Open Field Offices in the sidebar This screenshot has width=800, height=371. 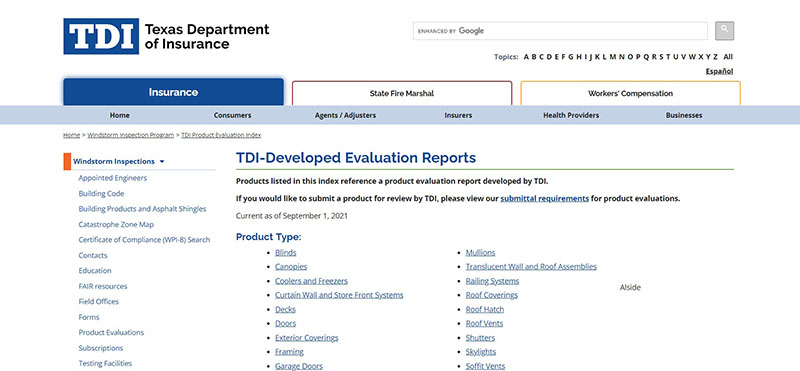click(x=98, y=302)
